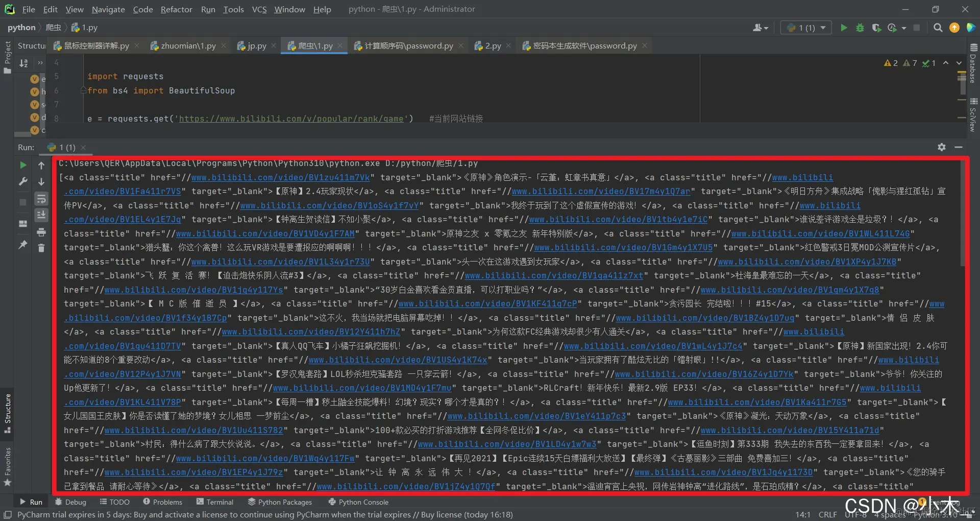Close the 2.py editor tab
This screenshot has height=521, width=980.
coord(508,46)
